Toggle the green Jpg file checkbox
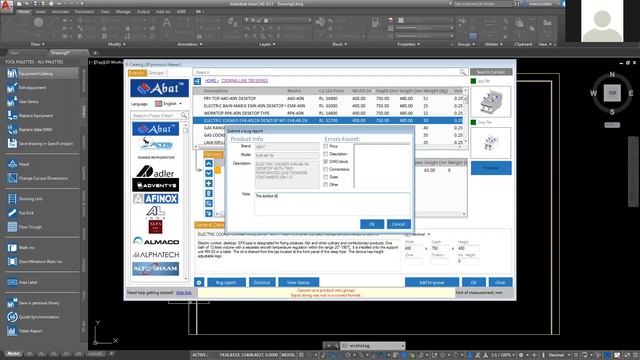Screen dimensions: 640x360 coord(473,81)
